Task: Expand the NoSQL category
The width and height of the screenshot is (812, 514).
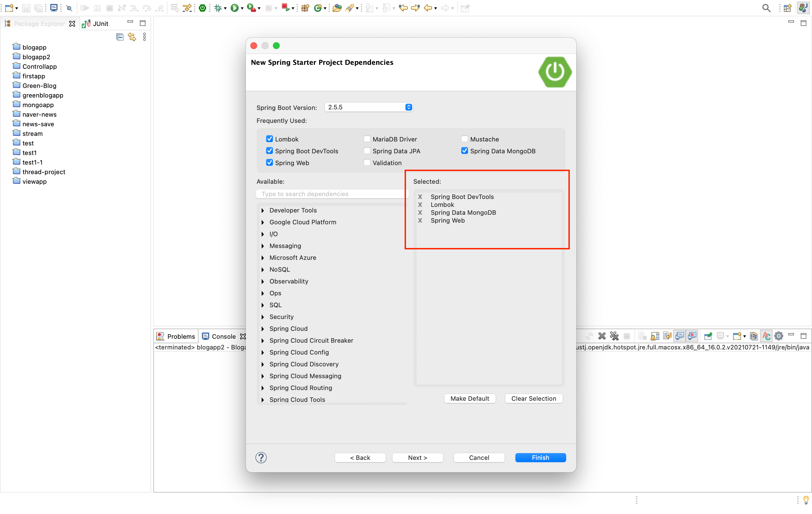Action: (263, 269)
